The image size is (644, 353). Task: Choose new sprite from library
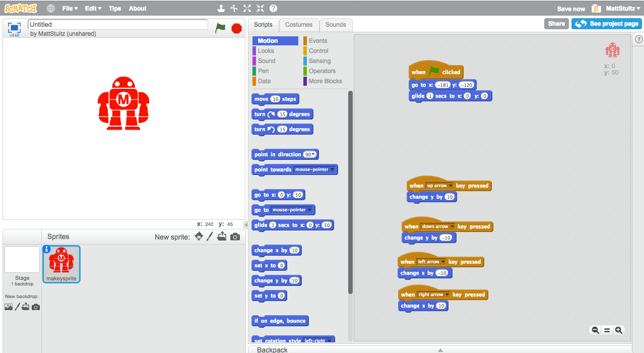click(x=199, y=237)
